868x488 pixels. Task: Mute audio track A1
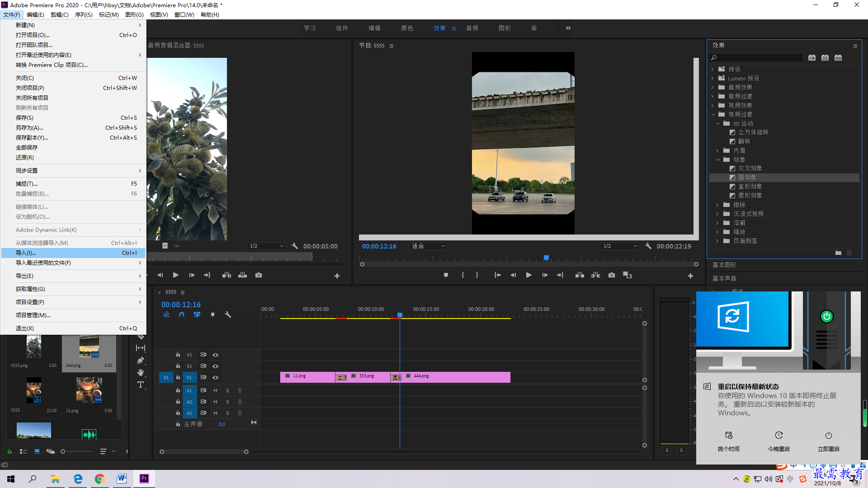[215, 390]
